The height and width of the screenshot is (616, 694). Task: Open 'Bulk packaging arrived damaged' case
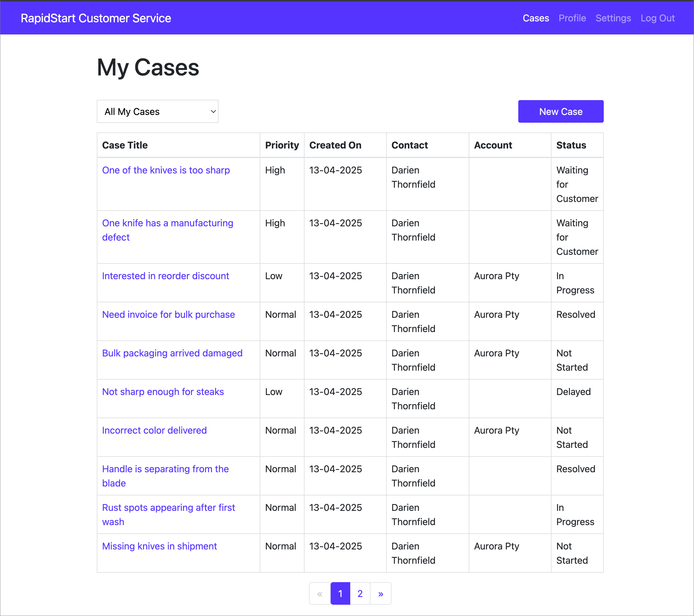(172, 353)
